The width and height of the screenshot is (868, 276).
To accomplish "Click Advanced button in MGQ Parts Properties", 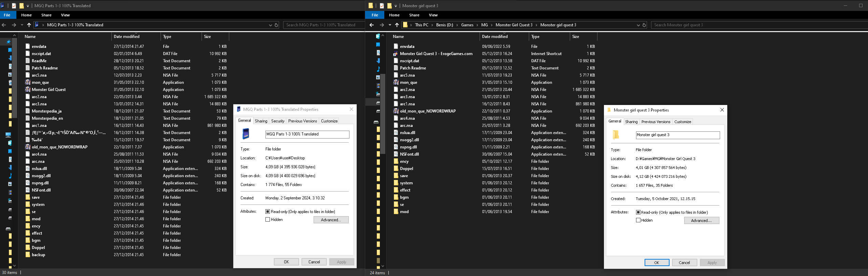I will tap(331, 220).
